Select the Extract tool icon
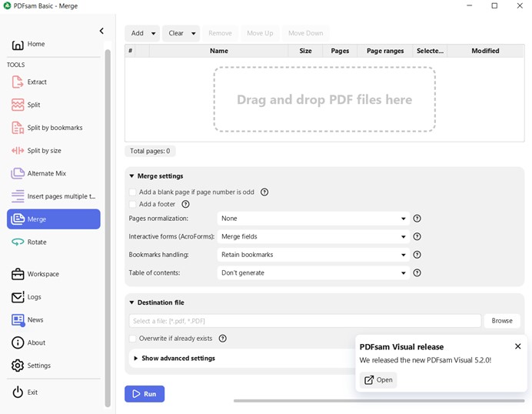This screenshot has width=532, height=414. tap(18, 82)
